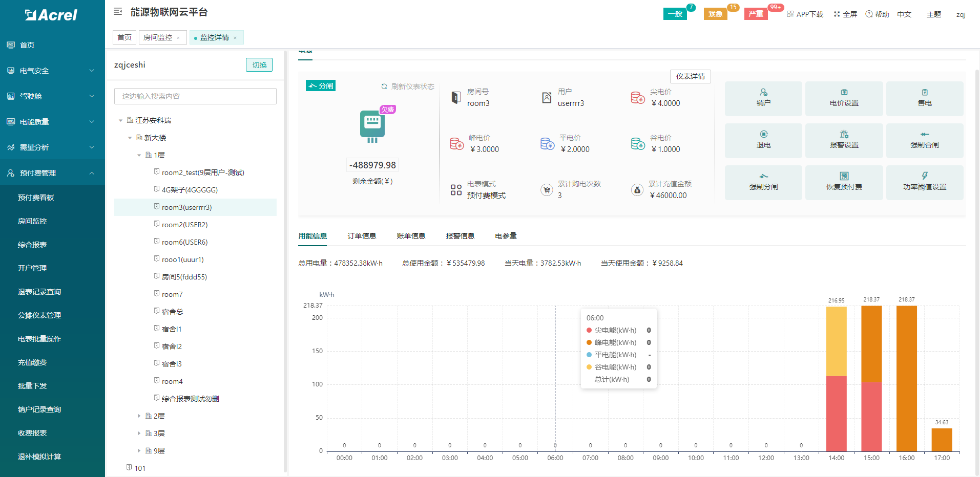980x477 pixels.
Task: Expand the 2层 tree node
Action: 138,416
